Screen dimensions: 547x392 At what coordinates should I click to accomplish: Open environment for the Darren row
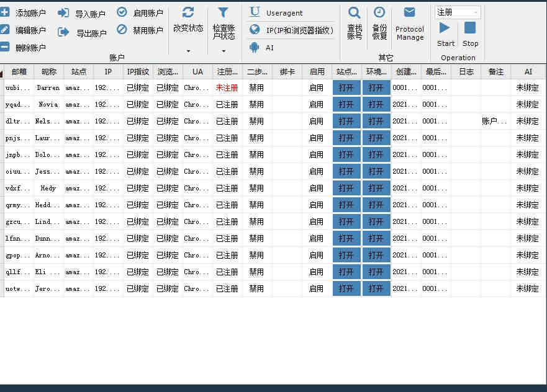point(376,88)
